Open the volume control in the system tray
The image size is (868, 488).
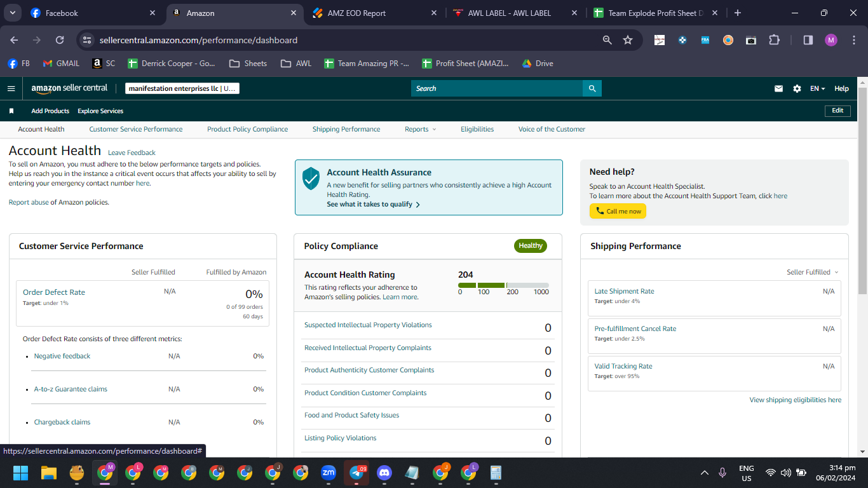click(786, 473)
